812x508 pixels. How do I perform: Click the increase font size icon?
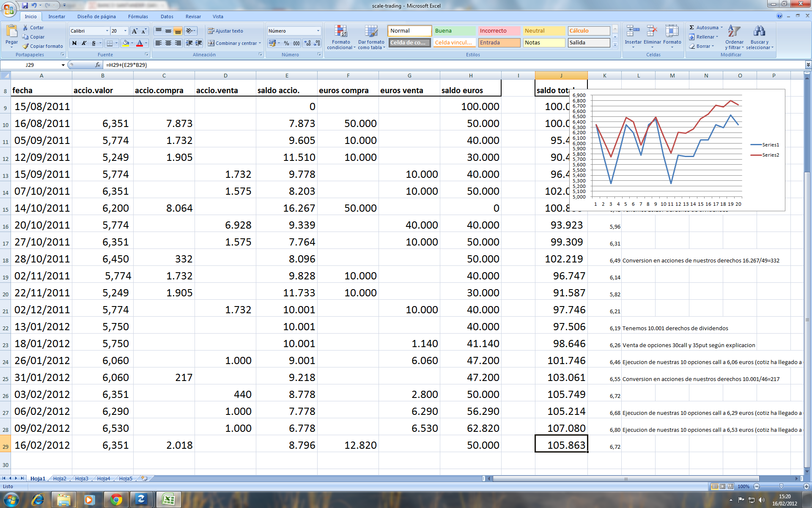[134, 31]
